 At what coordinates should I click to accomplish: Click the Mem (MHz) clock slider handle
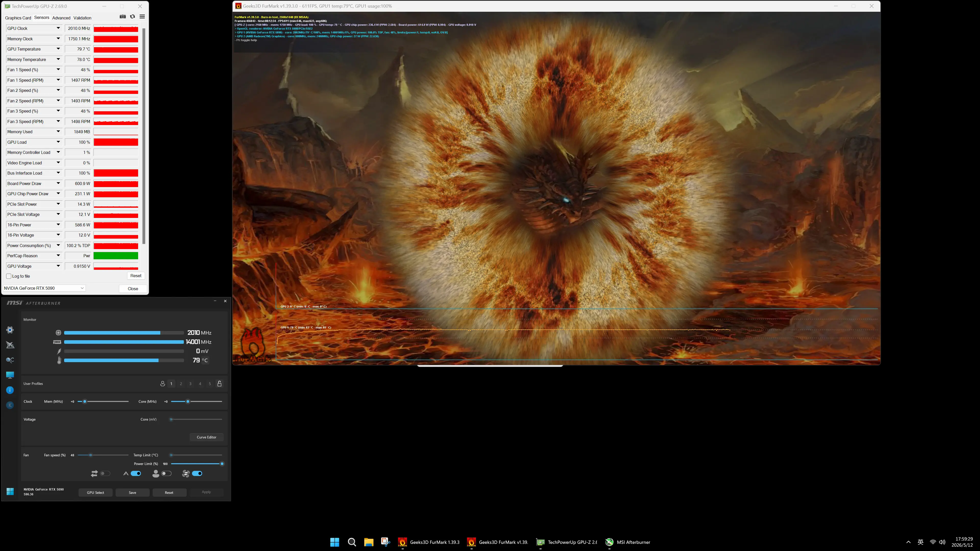(x=85, y=401)
